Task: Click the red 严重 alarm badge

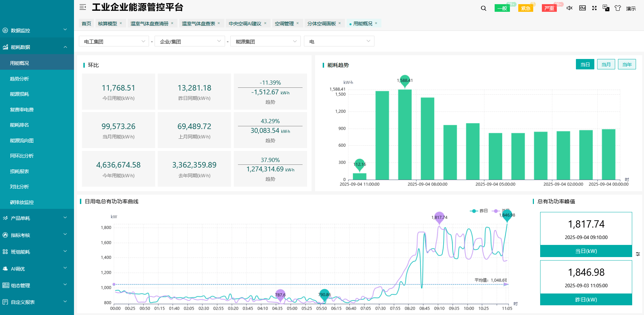Action: click(549, 8)
